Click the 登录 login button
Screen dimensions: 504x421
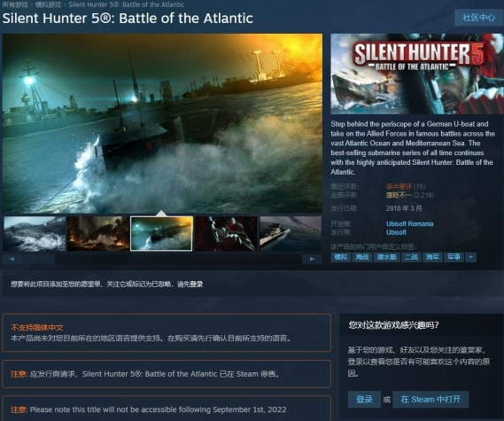(364, 400)
